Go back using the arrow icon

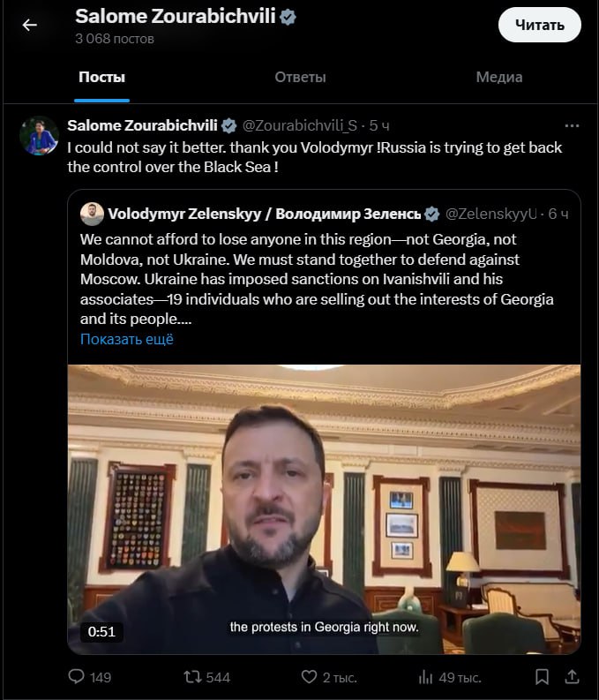pyautogui.click(x=30, y=25)
